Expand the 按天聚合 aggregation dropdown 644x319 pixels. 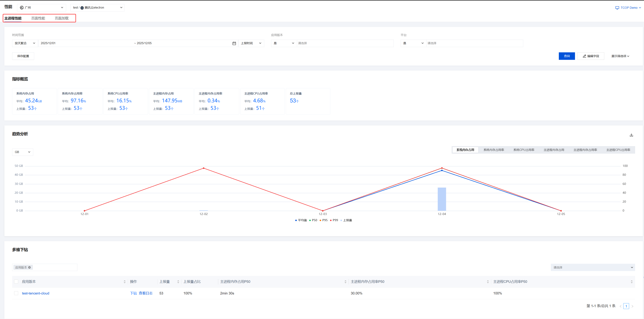click(x=25, y=43)
